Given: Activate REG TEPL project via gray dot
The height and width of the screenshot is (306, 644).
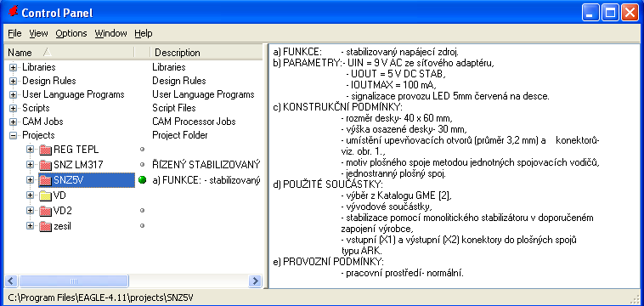Looking at the screenshot, I should click(x=143, y=150).
